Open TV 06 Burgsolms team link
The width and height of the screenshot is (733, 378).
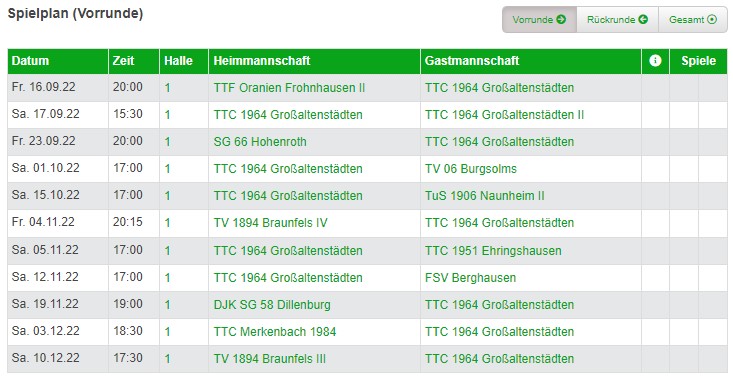pyautogui.click(x=471, y=169)
